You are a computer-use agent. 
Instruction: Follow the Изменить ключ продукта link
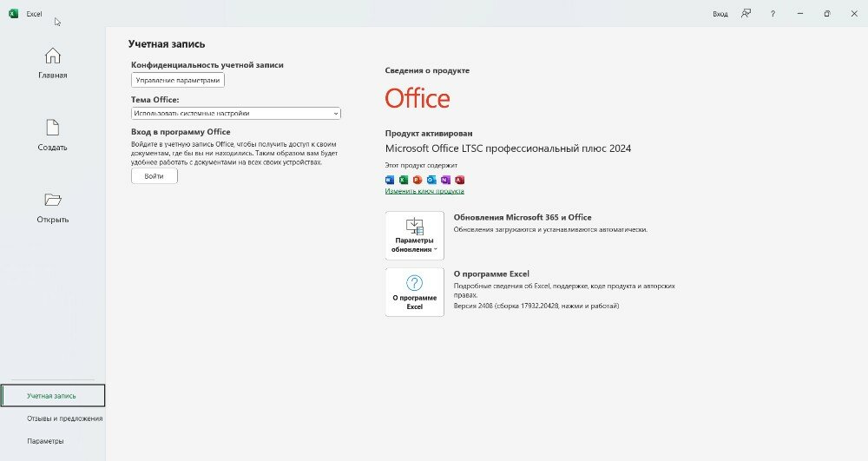click(x=424, y=191)
